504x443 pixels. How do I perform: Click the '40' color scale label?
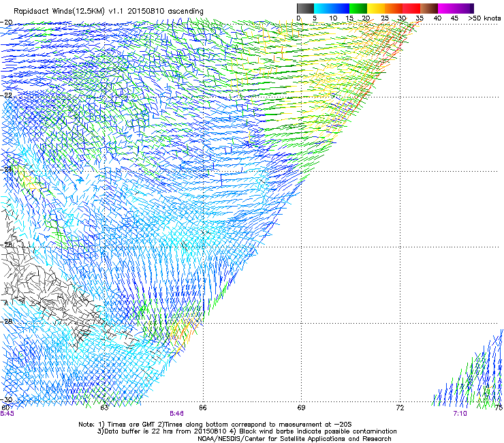437,18
